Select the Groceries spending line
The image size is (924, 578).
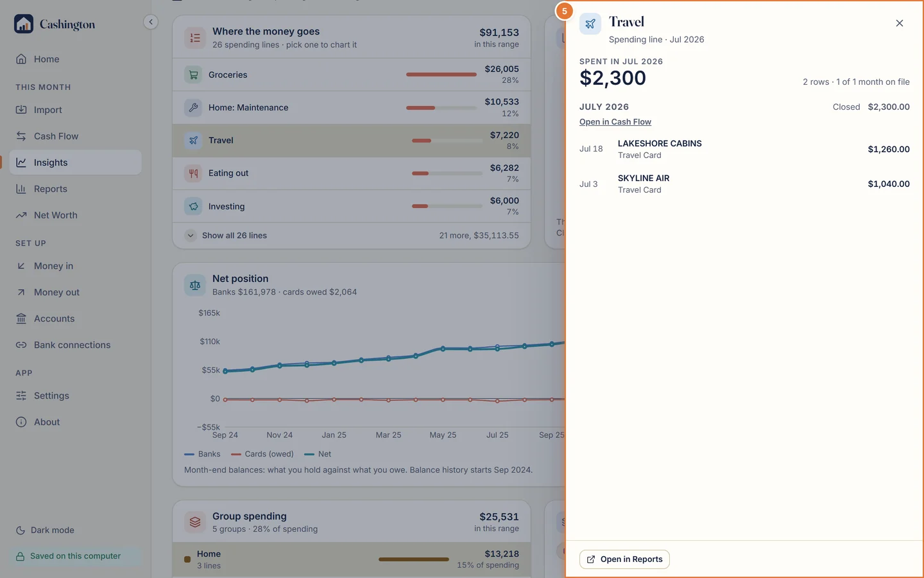(x=352, y=74)
